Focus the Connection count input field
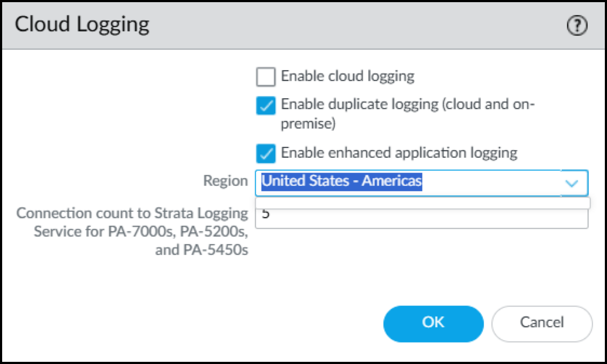This screenshot has height=364, width=607. tap(421, 219)
